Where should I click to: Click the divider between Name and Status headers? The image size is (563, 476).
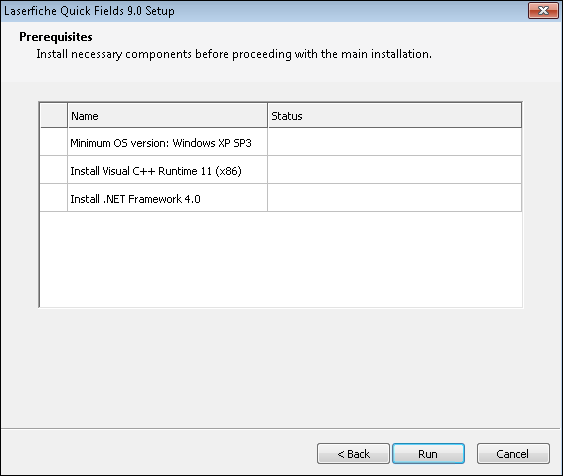click(x=267, y=116)
